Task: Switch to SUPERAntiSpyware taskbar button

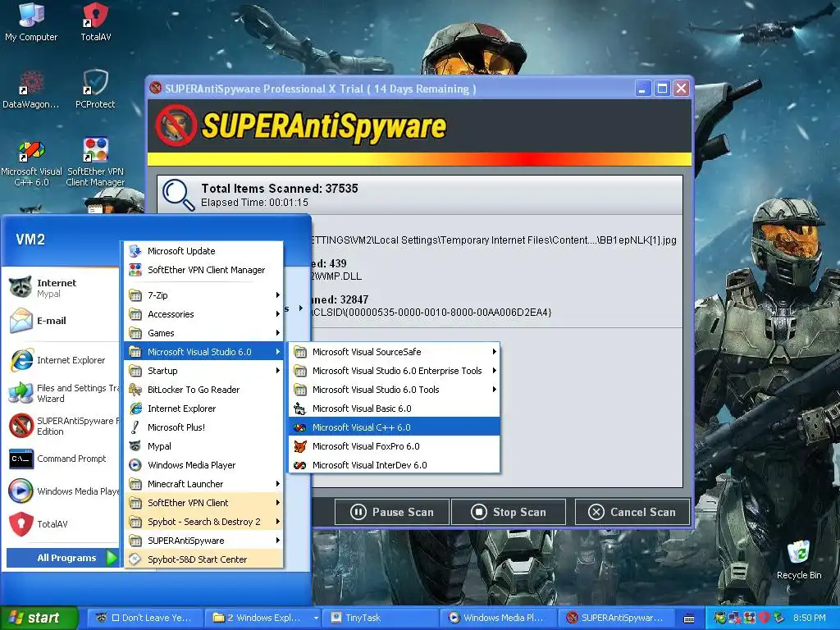Action: 616,618
